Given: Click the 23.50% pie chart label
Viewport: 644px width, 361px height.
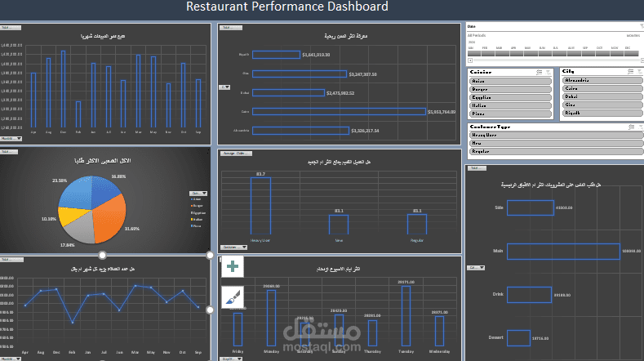Looking at the screenshot, I should pyautogui.click(x=60, y=180).
